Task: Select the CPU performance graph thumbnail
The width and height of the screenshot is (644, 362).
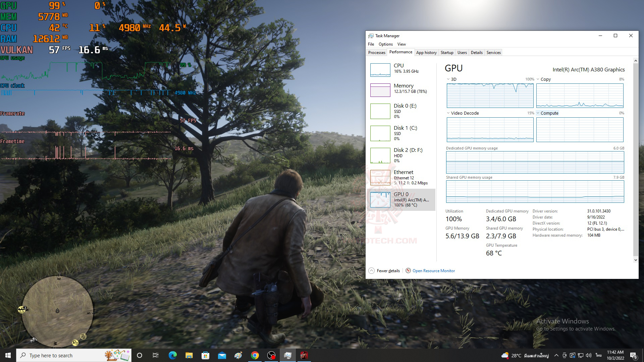Action: coord(380,70)
